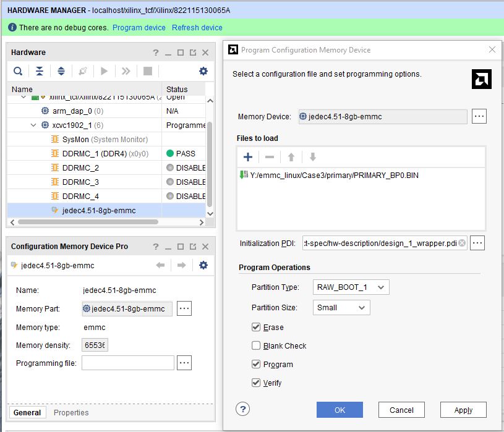Move file up in Files to load

coord(291,157)
